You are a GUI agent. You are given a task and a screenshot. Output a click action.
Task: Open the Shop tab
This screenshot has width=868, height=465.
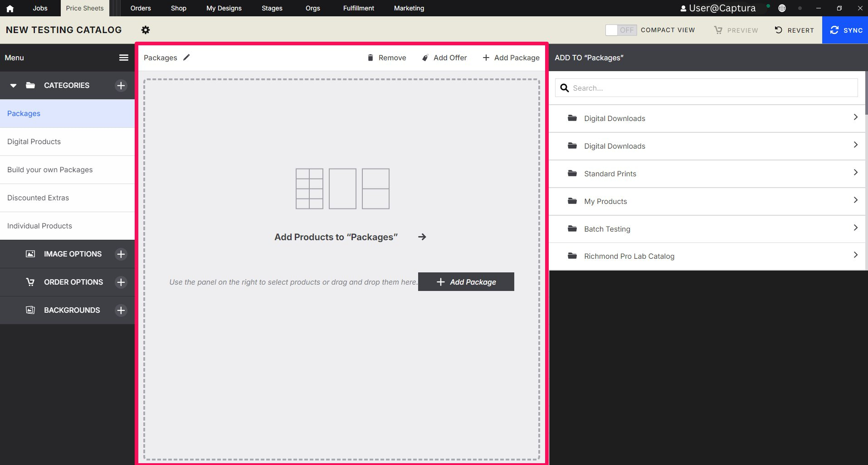[179, 8]
